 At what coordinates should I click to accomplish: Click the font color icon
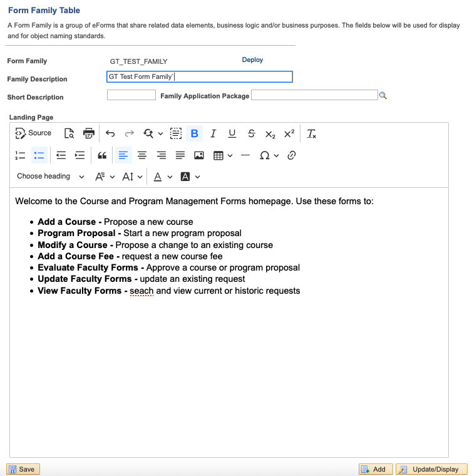tap(157, 177)
